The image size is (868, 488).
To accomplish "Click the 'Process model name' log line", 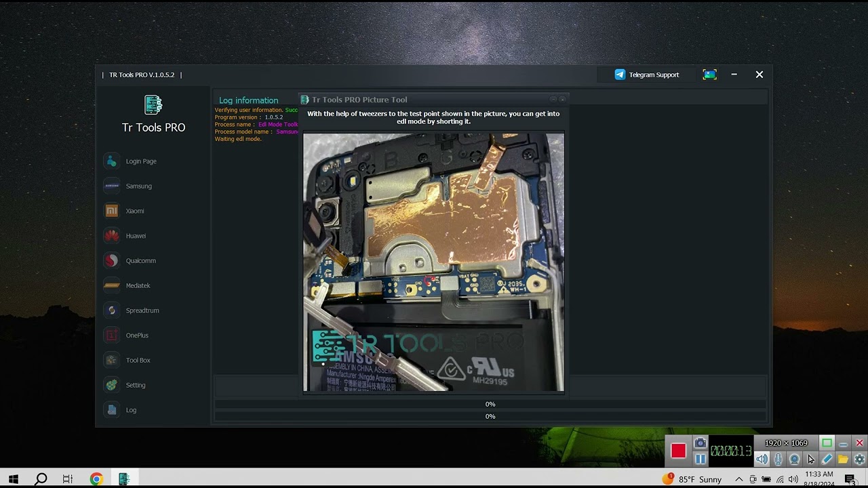I will pos(256,131).
